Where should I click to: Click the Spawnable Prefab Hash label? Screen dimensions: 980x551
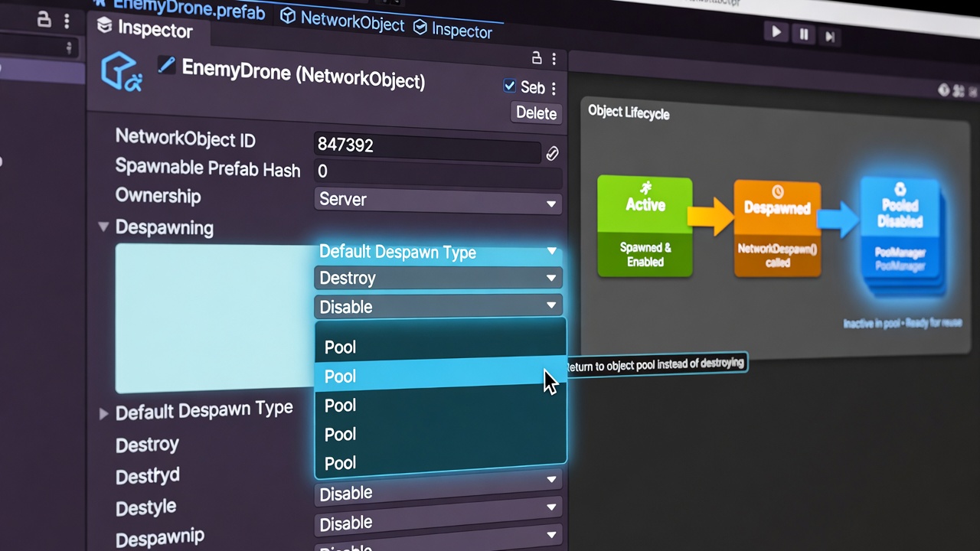[x=207, y=168]
